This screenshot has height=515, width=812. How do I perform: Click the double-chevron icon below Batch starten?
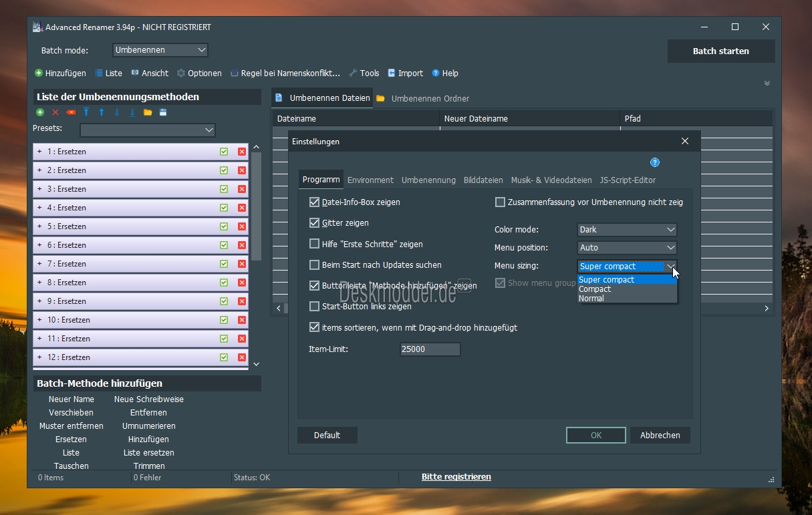767,83
